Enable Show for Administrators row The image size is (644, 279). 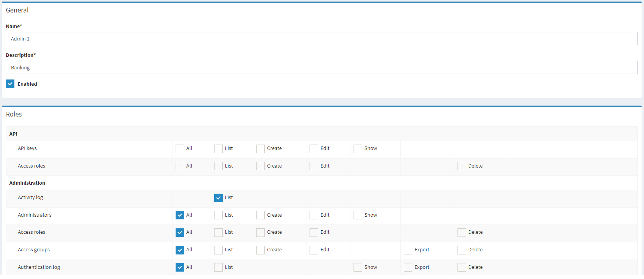click(358, 215)
